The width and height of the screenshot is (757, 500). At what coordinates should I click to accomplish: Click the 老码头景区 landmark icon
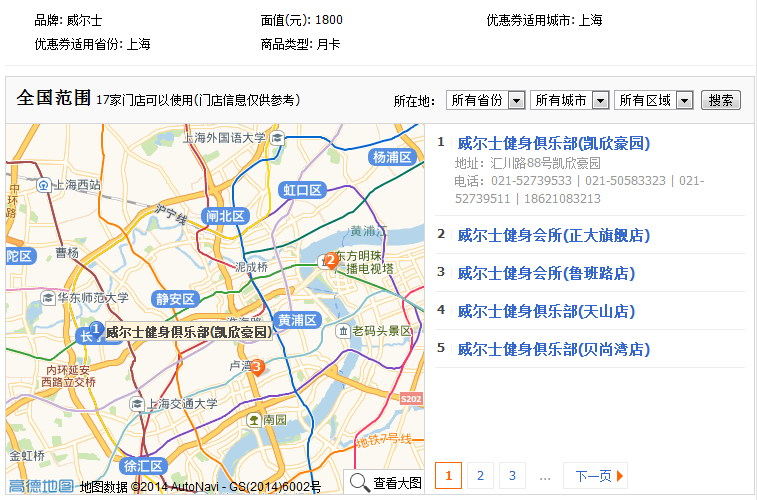342,331
